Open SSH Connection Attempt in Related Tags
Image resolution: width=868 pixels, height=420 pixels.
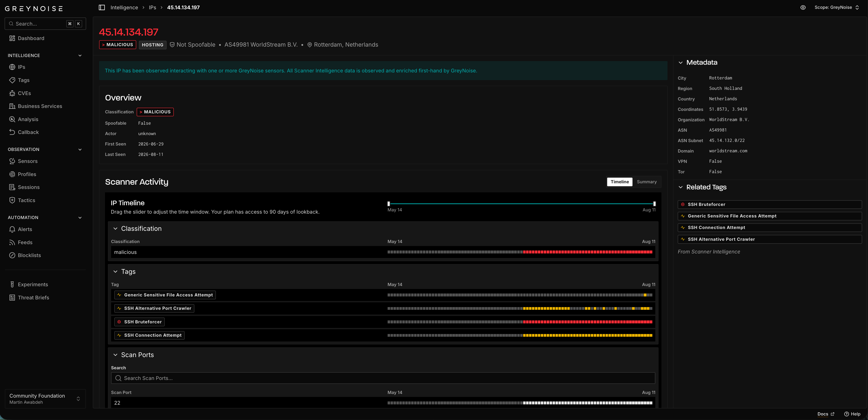pos(770,227)
